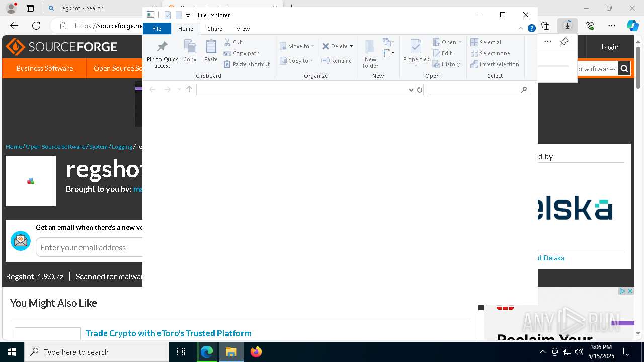
Task: Open Edge Collections button
Action: click(x=545, y=26)
